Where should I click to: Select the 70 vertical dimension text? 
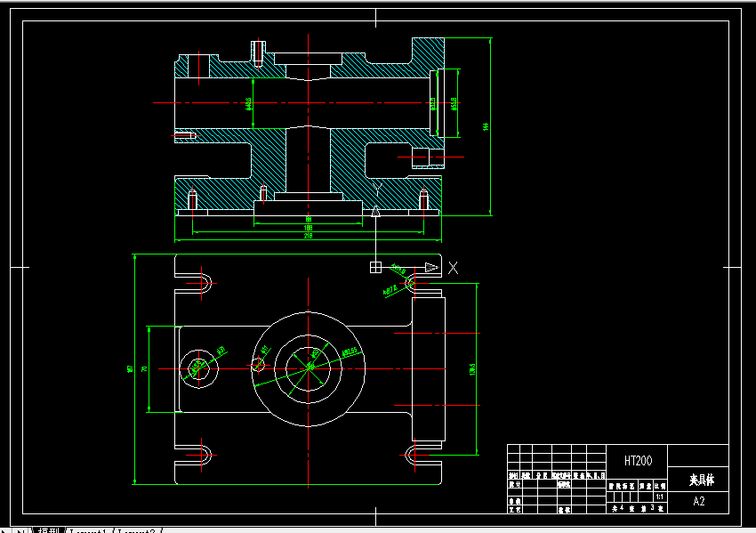pos(144,369)
